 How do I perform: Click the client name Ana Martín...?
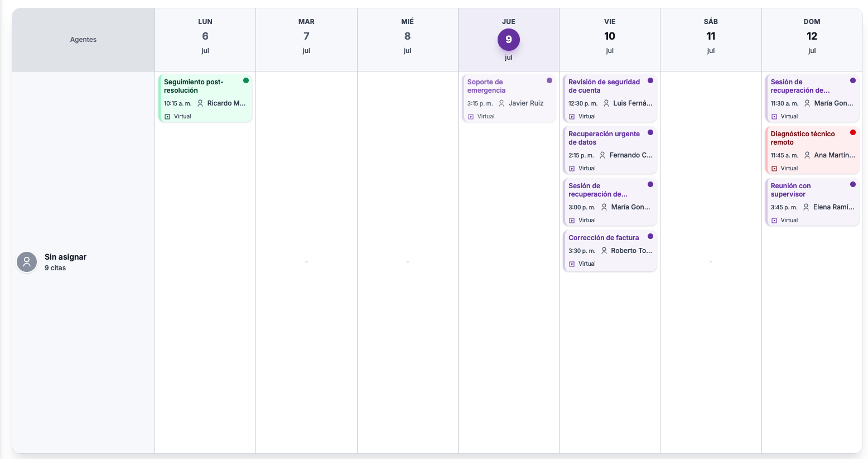pyautogui.click(x=835, y=155)
